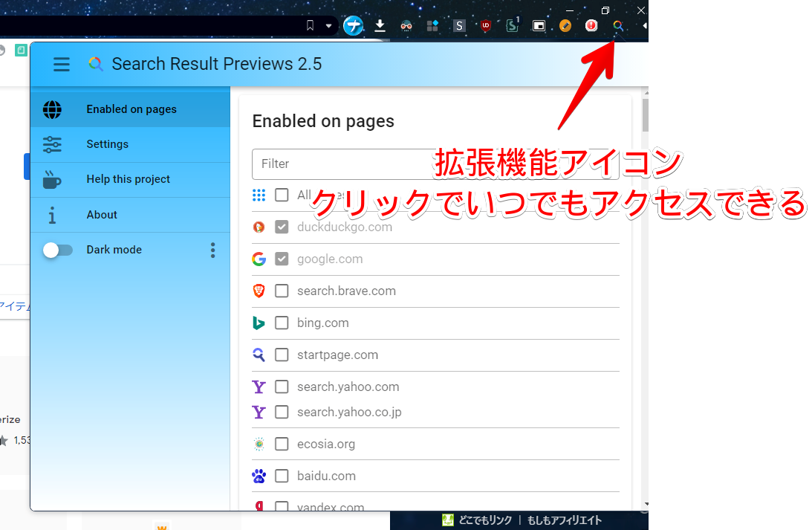Click the globe icon beside Enabled on pages

click(52, 109)
